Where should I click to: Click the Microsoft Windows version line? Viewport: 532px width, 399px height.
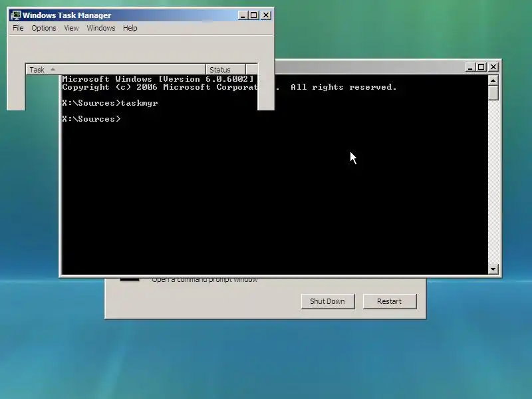pos(158,79)
